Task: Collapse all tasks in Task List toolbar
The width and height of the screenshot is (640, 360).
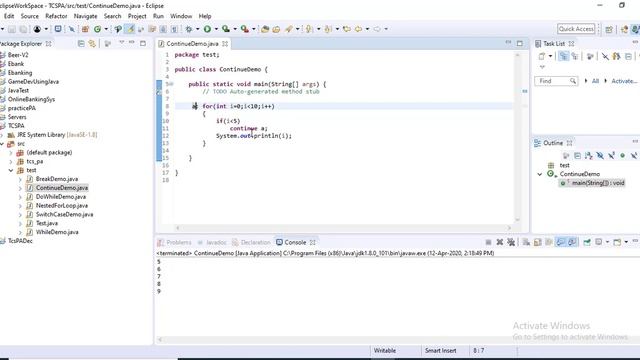Action: pyautogui.click(x=628, y=56)
